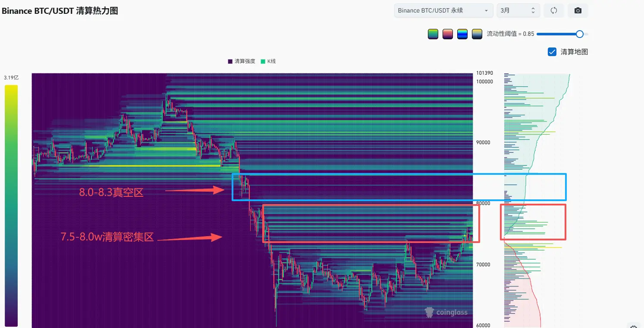Toggle the 清算强度 legend series
The height and width of the screenshot is (328, 644).
point(242,61)
